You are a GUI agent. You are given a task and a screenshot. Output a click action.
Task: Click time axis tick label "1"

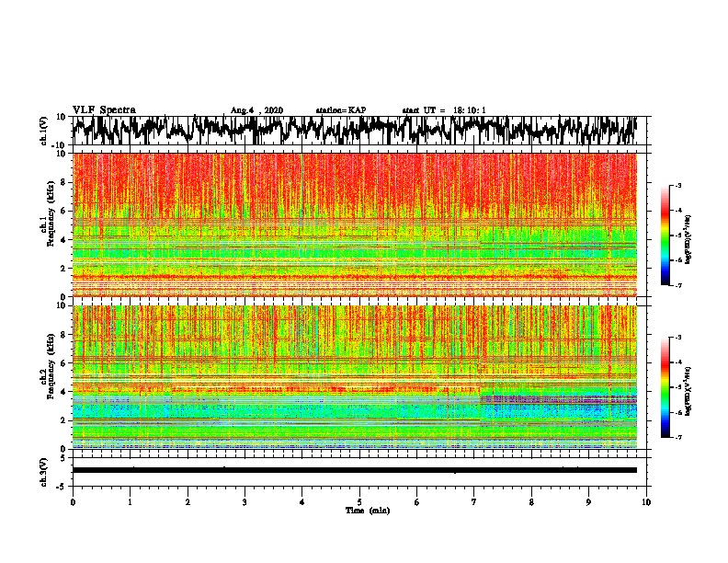[130, 502]
